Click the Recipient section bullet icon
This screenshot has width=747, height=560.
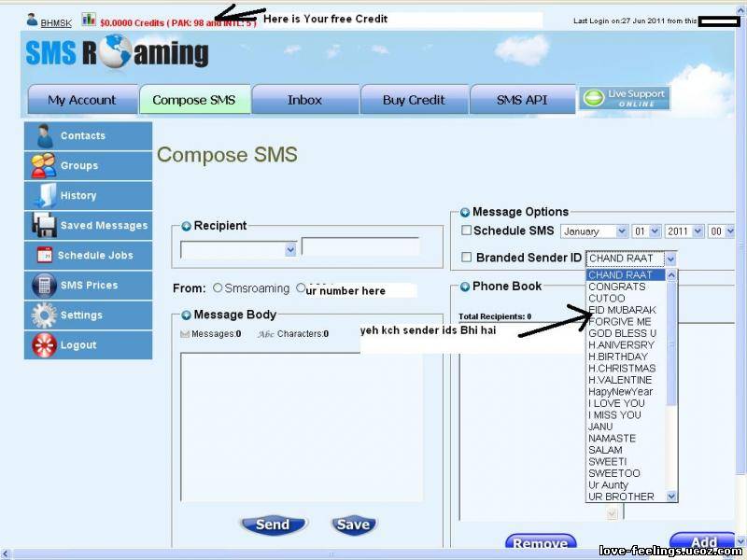186,226
